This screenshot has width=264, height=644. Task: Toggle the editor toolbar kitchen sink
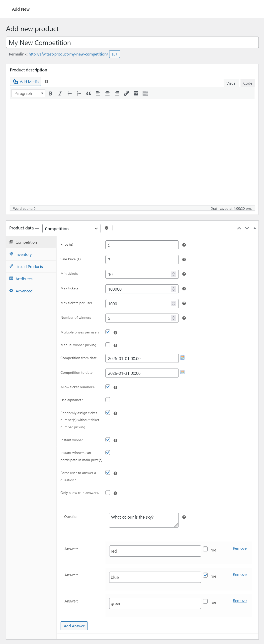pos(145,94)
